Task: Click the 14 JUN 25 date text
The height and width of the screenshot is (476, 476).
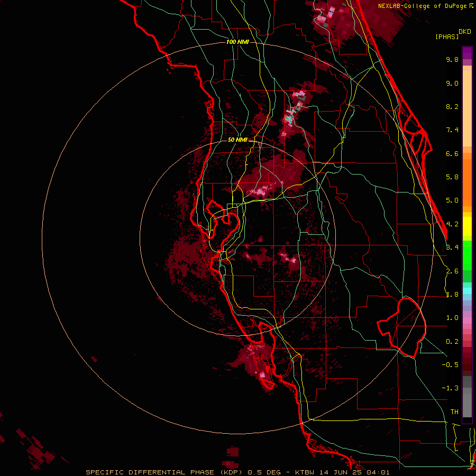Action: pyautogui.click(x=341, y=472)
